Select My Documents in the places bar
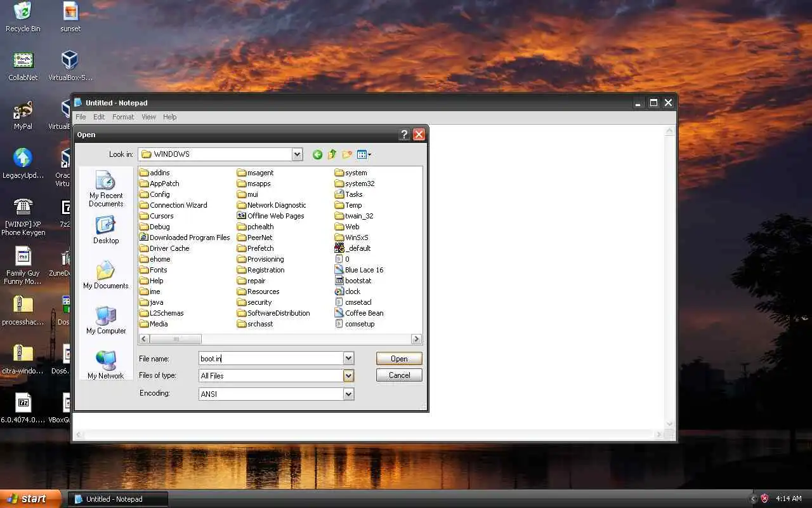The width and height of the screenshot is (812, 508). [x=106, y=275]
